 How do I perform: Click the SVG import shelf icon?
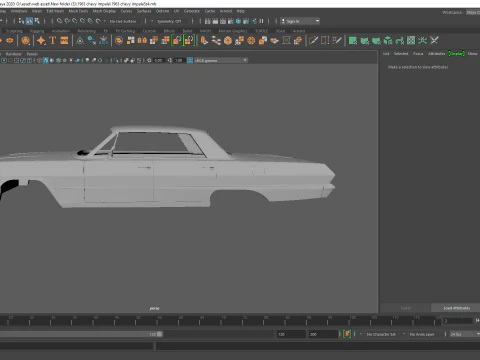64,41
